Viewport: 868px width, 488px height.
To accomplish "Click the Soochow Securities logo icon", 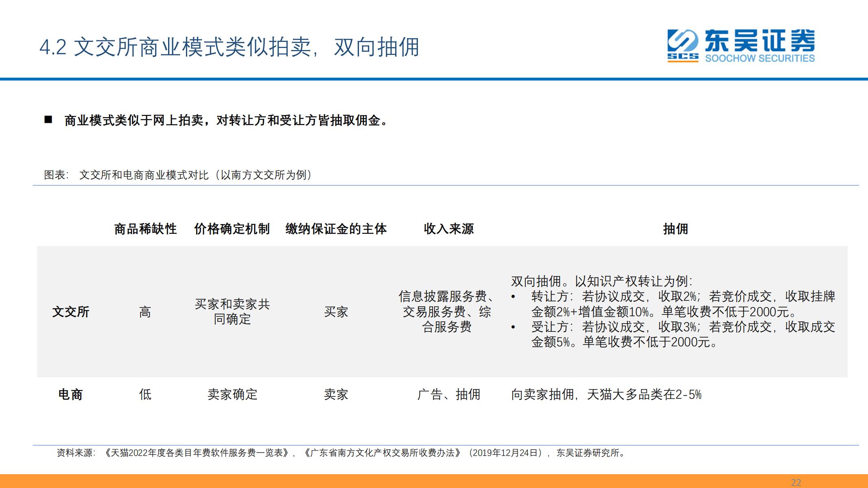I will pyautogui.click(x=682, y=46).
